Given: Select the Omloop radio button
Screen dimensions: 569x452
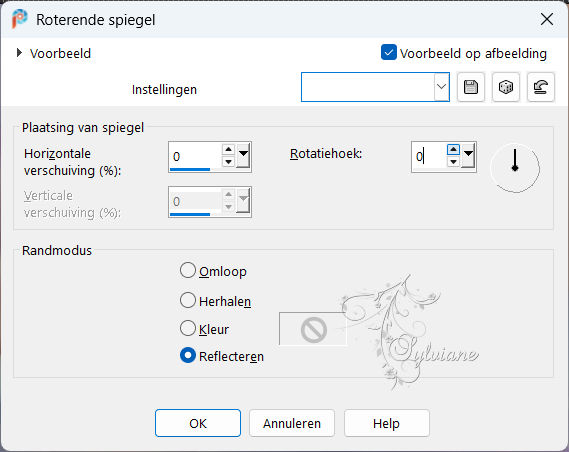Looking at the screenshot, I should pos(188,271).
